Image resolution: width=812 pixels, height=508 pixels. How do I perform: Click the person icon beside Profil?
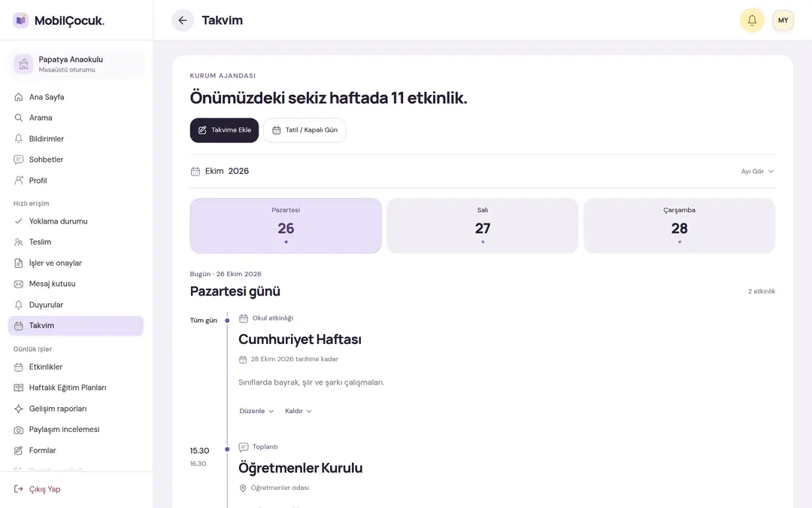(19, 181)
